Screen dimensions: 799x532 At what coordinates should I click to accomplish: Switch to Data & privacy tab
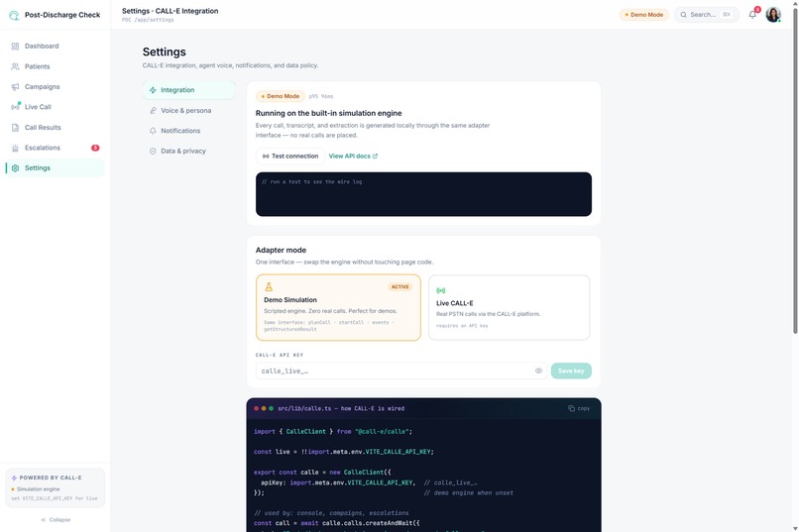click(x=189, y=152)
